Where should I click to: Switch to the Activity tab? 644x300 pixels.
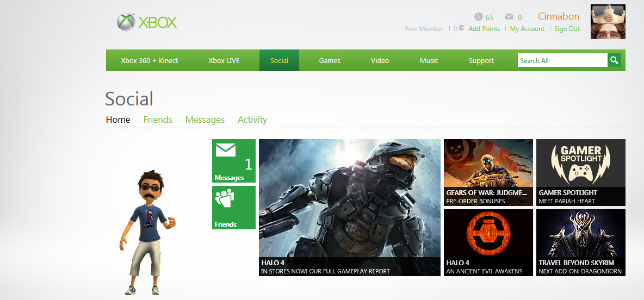(252, 120)
